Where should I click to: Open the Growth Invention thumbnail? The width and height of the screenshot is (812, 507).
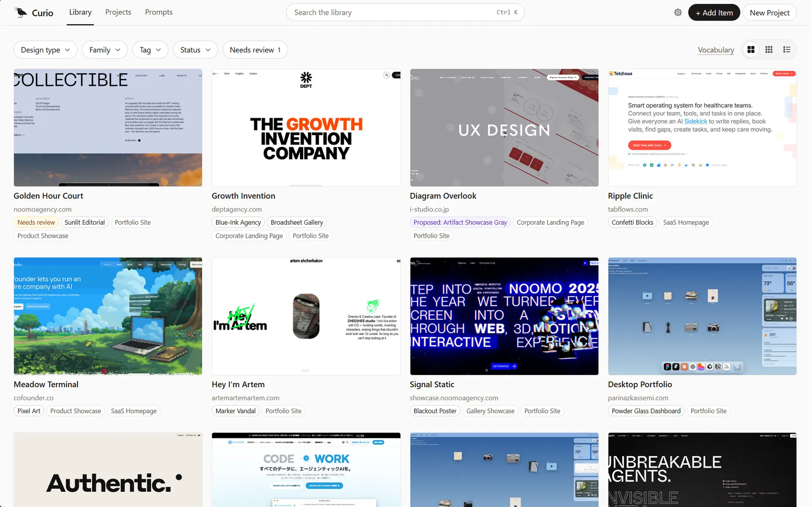point(306,127)
